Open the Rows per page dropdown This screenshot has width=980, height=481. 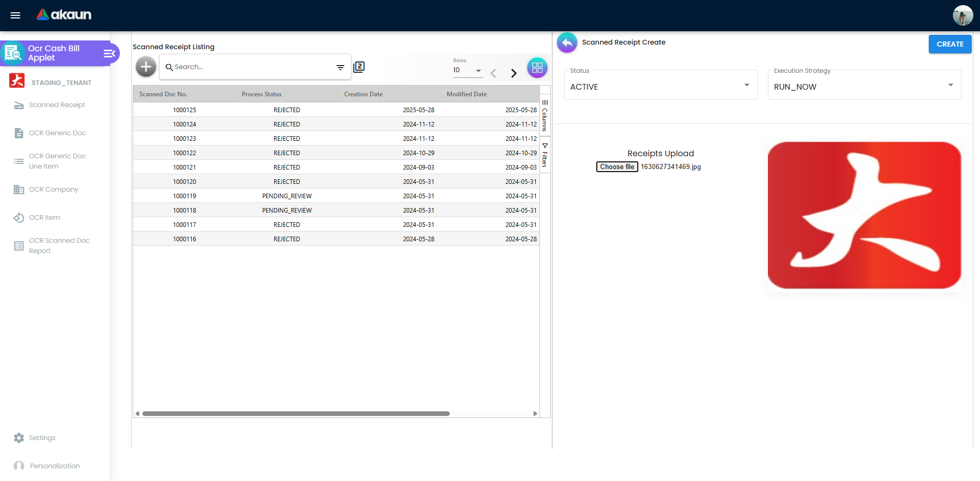pos(468,70)
